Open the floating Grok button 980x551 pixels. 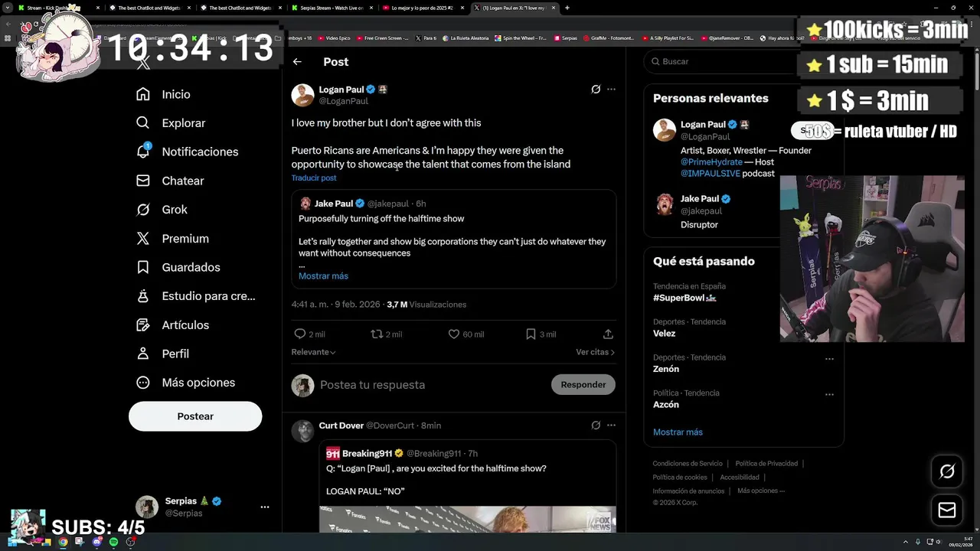pos(947,472)
